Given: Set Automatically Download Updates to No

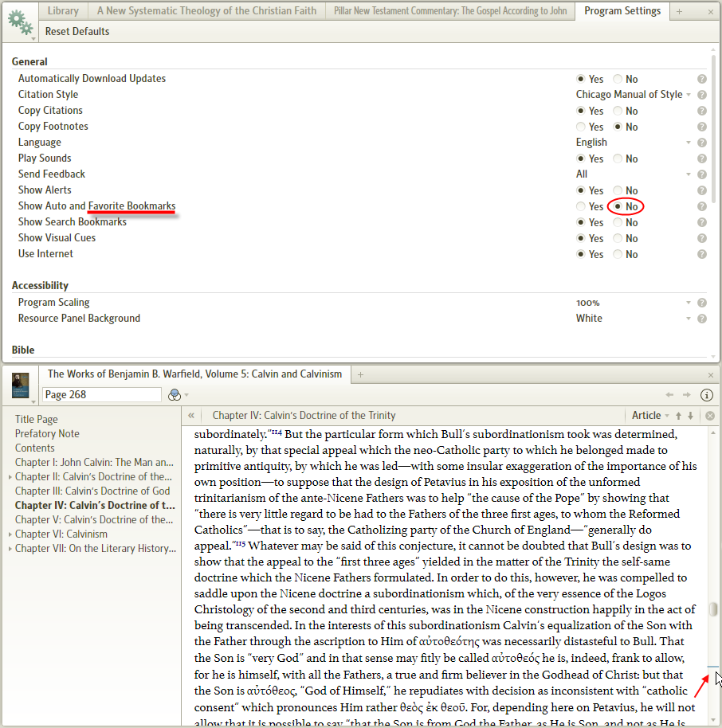Looking at the screenshot, I should pos(618,79).
